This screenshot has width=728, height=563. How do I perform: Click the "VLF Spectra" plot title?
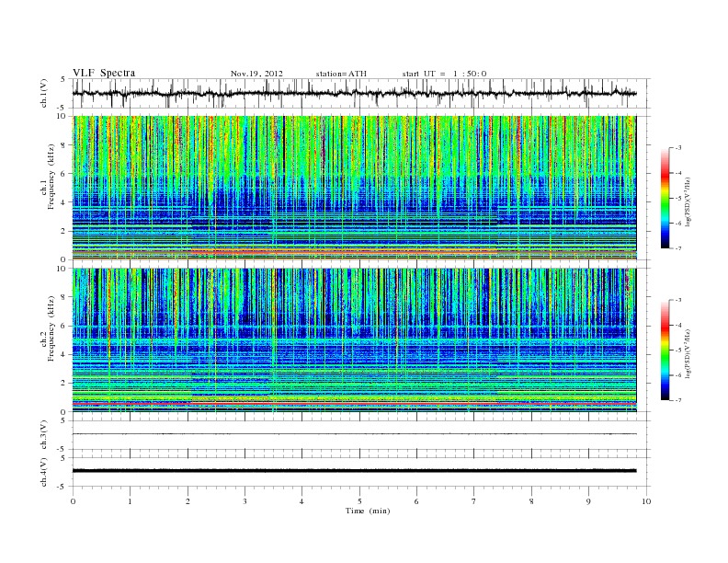pyautogui.click(x=104, y=73)
